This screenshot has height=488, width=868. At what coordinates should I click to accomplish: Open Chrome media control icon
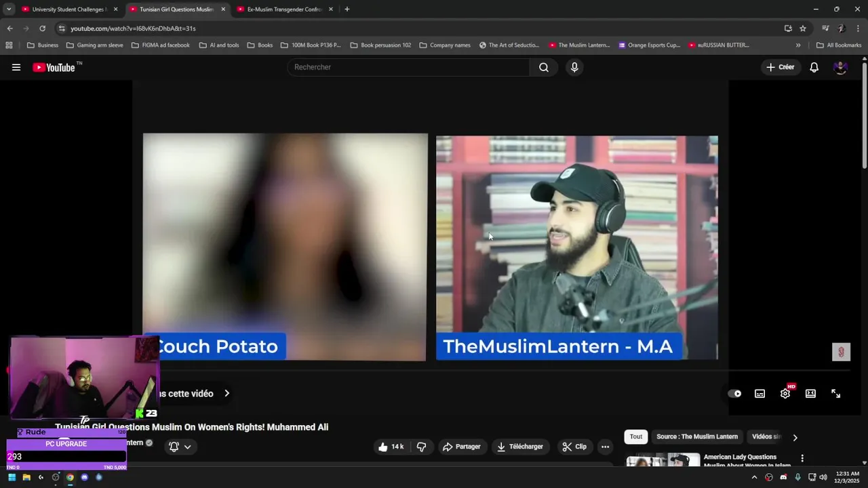(x=825, y=28)
